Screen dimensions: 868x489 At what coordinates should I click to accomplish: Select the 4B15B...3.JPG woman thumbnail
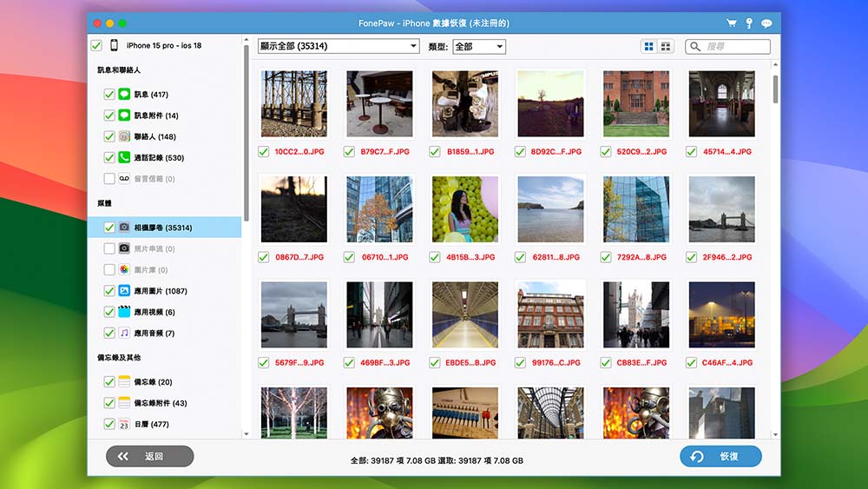(465, 209)
